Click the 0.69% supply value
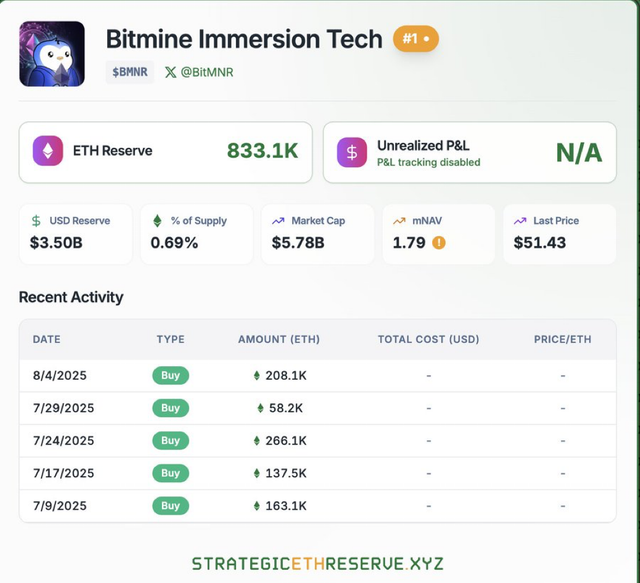Screen dimensions: 640x583 click(174, 243)
